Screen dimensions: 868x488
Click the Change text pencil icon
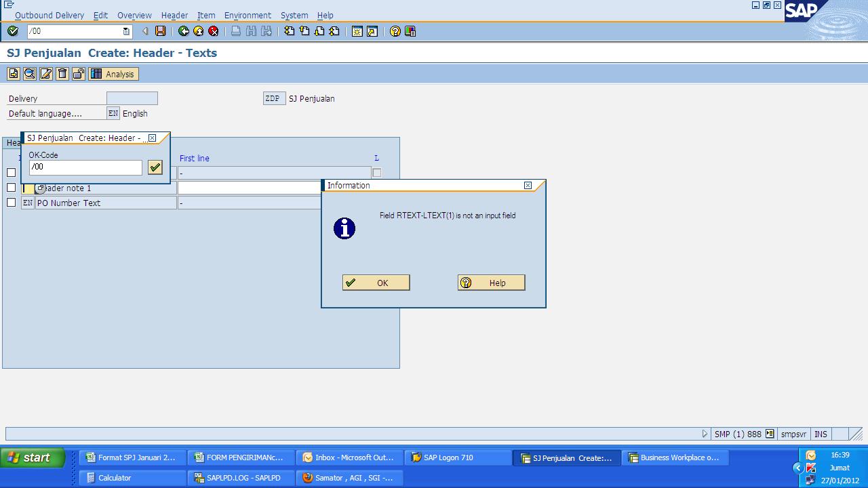[x=46, y=74]
